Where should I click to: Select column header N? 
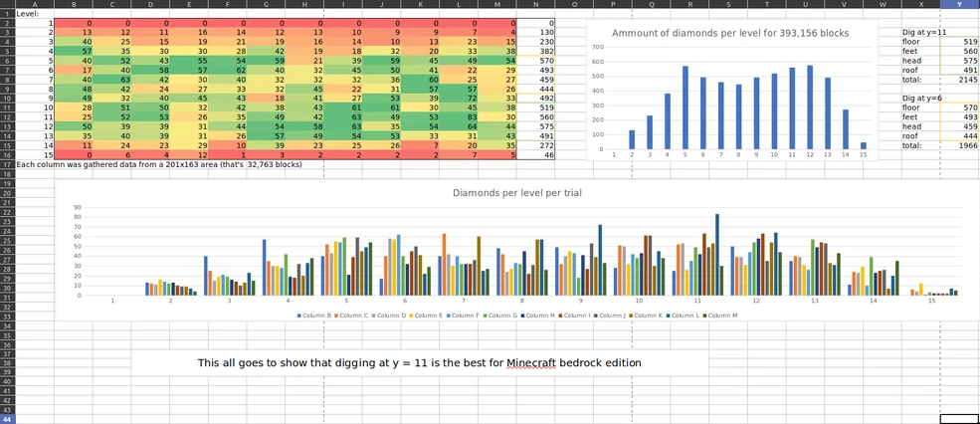click(x=535, y=4)
